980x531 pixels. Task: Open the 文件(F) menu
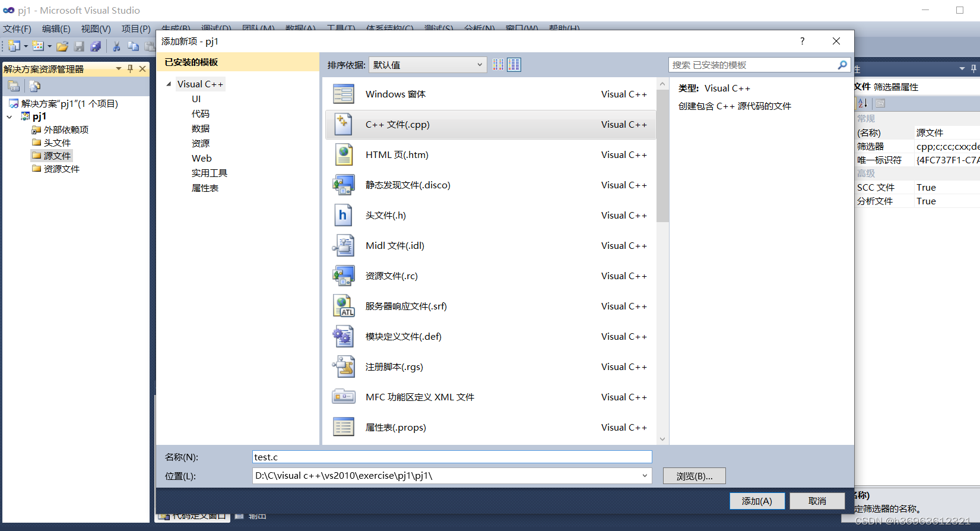tap(17, 29)
